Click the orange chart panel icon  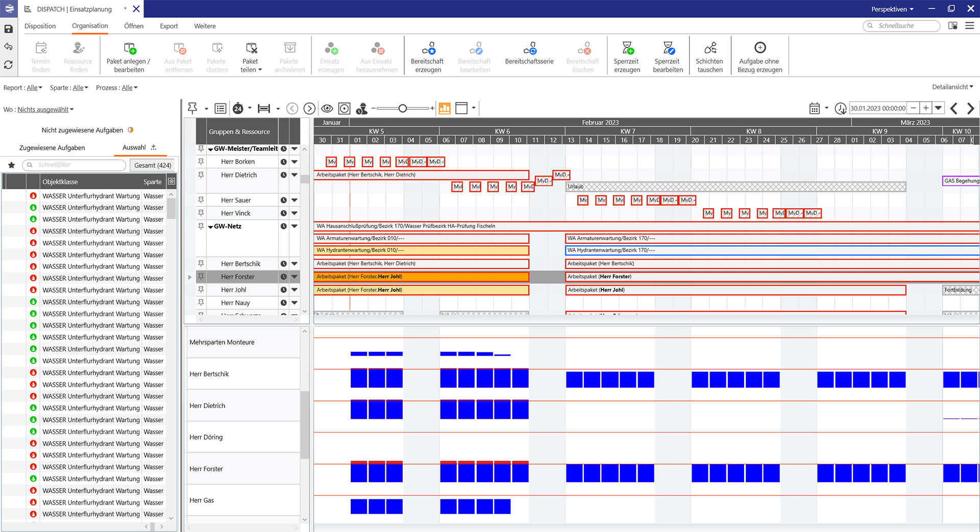445,108
